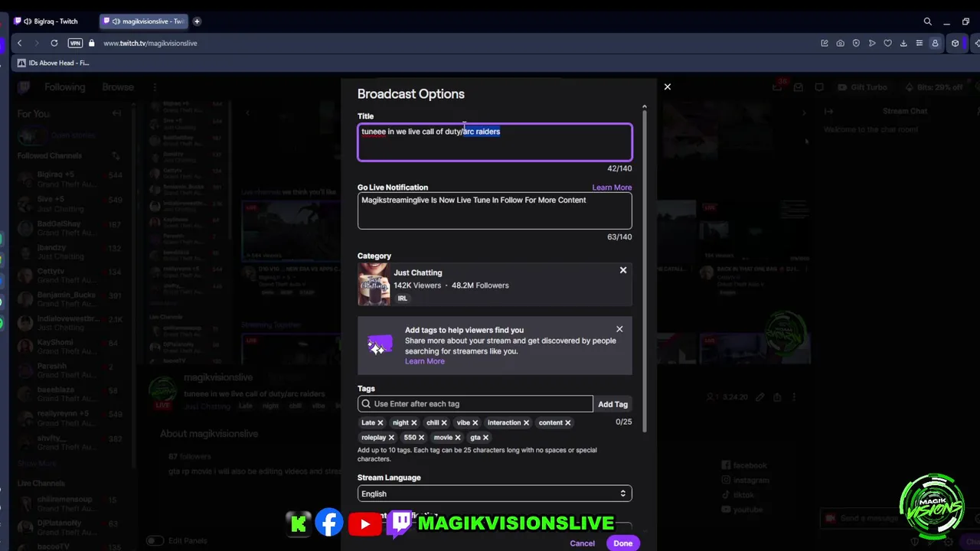Viewport: 980px width, 551px height.
Task: Reload the Twitch page
Action: tap(54, 43)
